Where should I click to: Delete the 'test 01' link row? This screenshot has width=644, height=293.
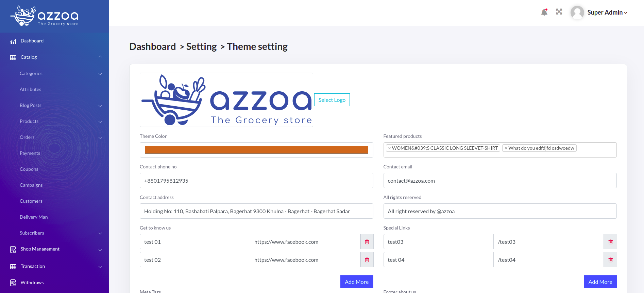367,242
